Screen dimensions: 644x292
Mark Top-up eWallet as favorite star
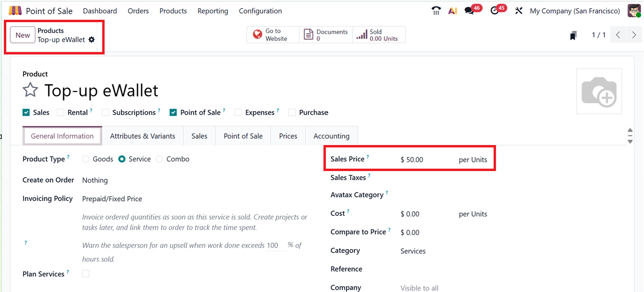[30, 90]
